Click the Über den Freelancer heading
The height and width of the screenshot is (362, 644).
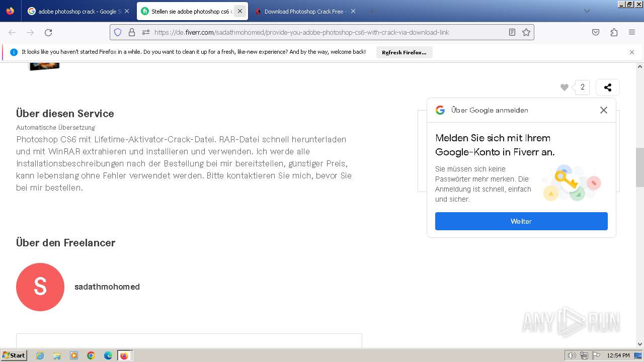point(66,243)
